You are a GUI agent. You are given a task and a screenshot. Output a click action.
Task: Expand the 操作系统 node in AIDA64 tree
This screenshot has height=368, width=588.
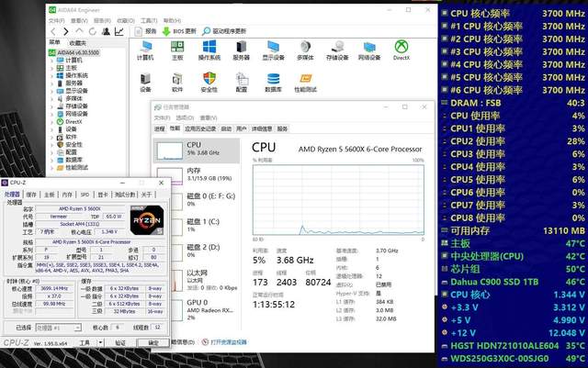pyautogui.click(x=51, y=75)
